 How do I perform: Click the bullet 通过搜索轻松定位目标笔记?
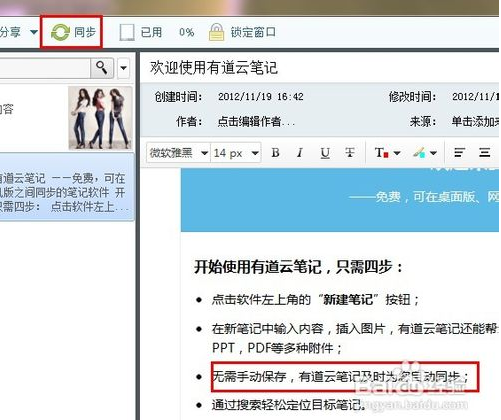tap(288, 405)
